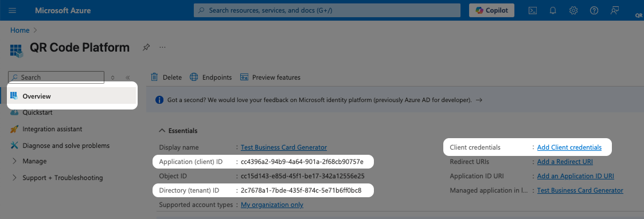Viewport: 644px width, 219px height.
Task: Open My organization only link
Action: click(272, 205)
